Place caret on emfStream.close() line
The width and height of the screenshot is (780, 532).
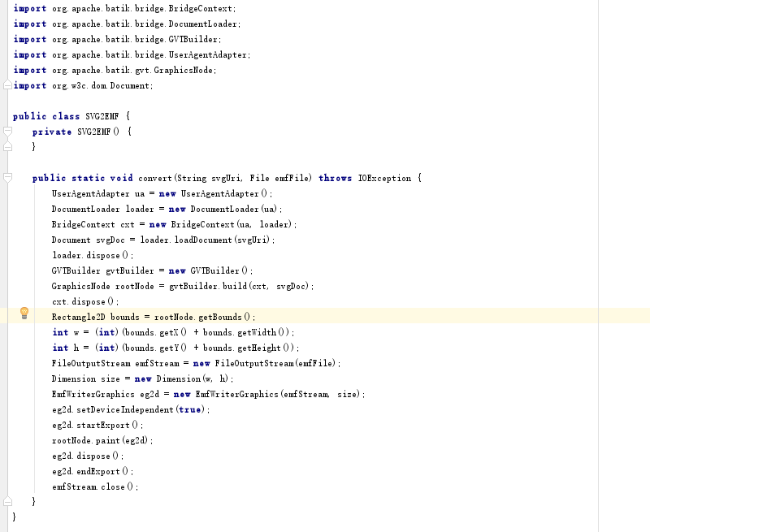94,487
